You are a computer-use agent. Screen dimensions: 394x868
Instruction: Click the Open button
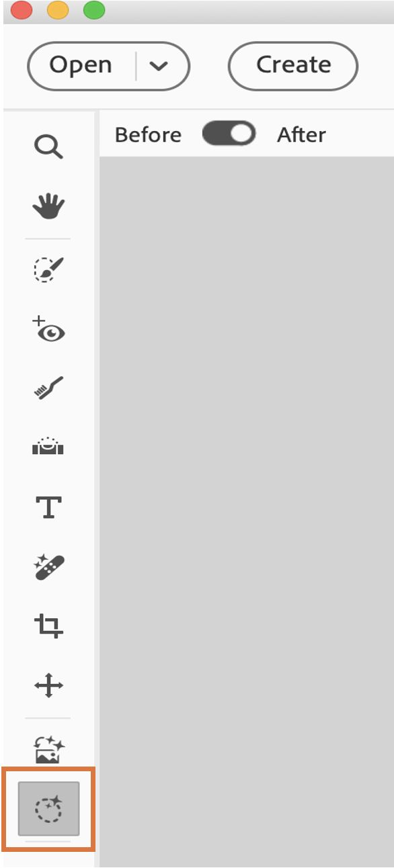click(81, 65)
